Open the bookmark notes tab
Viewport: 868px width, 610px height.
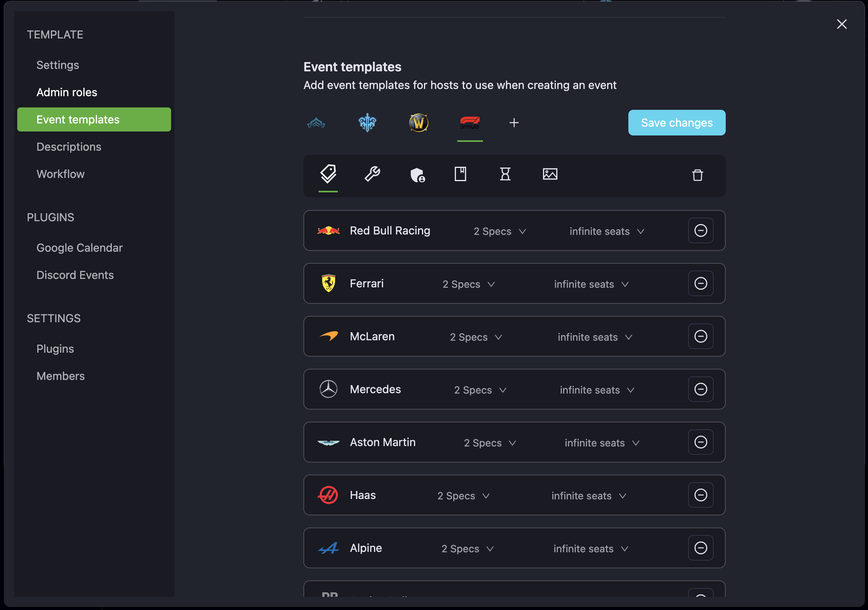coord(461,174)
